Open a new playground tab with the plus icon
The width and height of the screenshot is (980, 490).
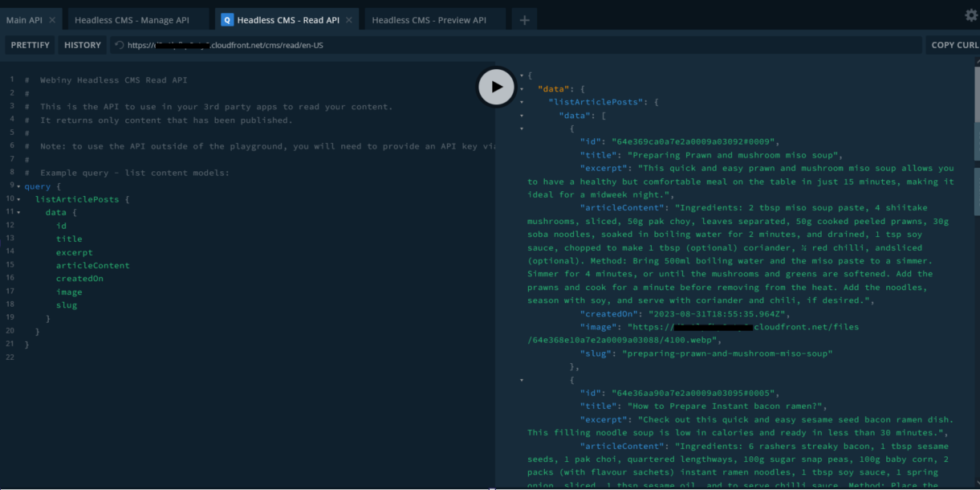click(524, 18)
